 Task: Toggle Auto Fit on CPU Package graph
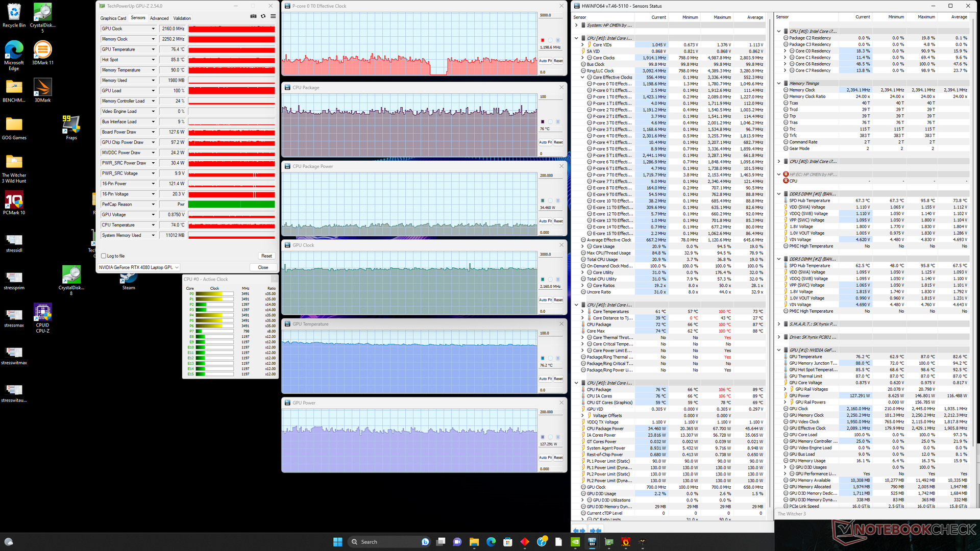(x=545, y=142)
